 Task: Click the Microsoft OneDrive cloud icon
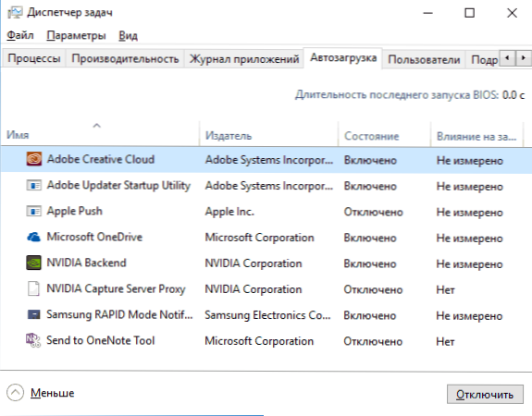[x=34, y=237]
